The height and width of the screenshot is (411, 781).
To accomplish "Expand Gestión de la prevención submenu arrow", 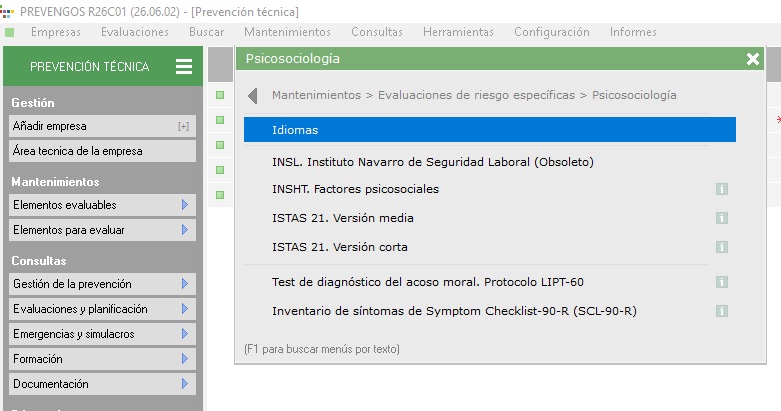I will coord(185,284).
